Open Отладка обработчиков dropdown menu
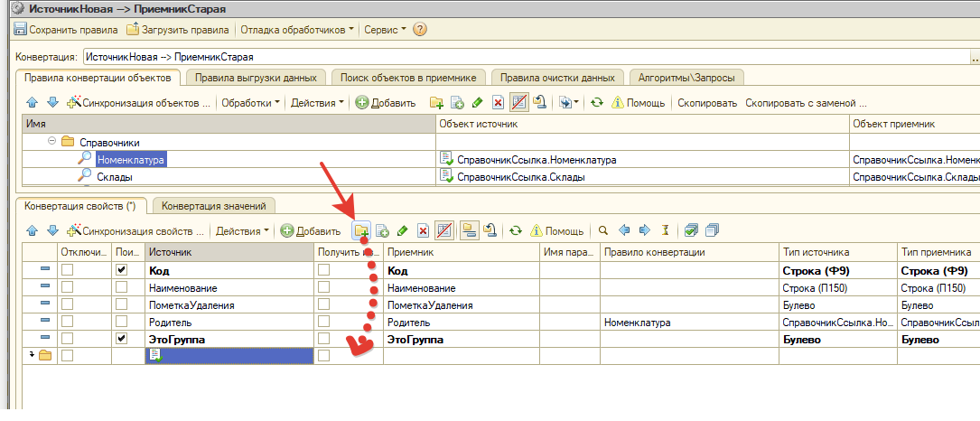The image size is (980, 421). [297, 30]
